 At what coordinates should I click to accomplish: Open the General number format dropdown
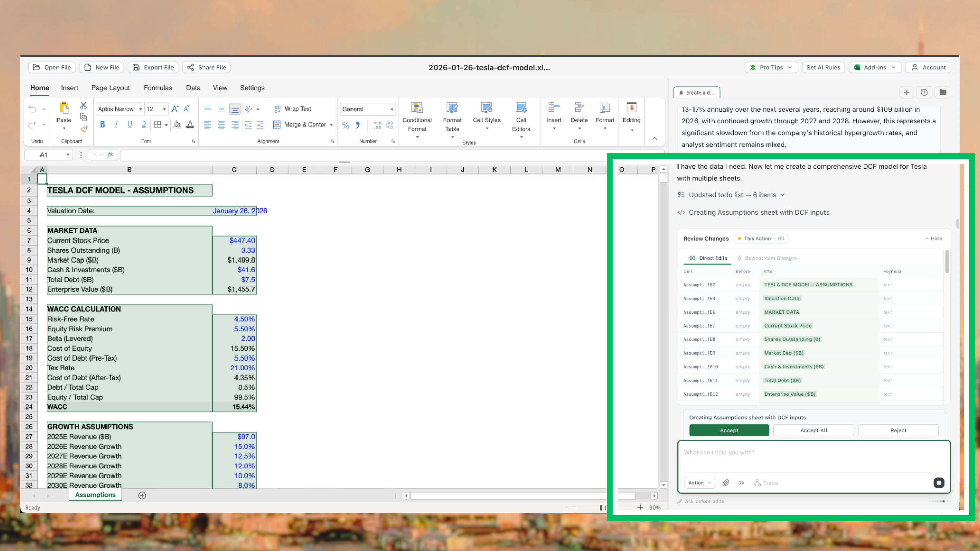click(x=367, y=109)
